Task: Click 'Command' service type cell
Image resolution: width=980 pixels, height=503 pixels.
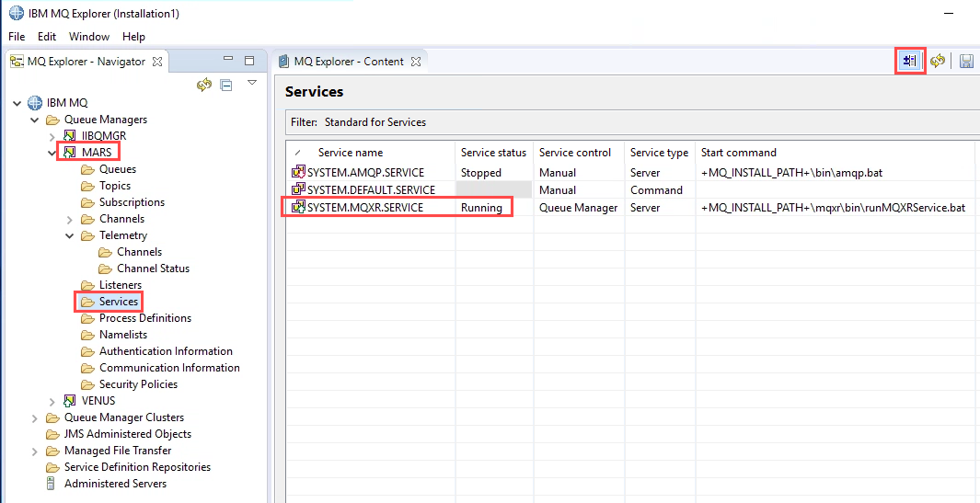Action: 656,190
